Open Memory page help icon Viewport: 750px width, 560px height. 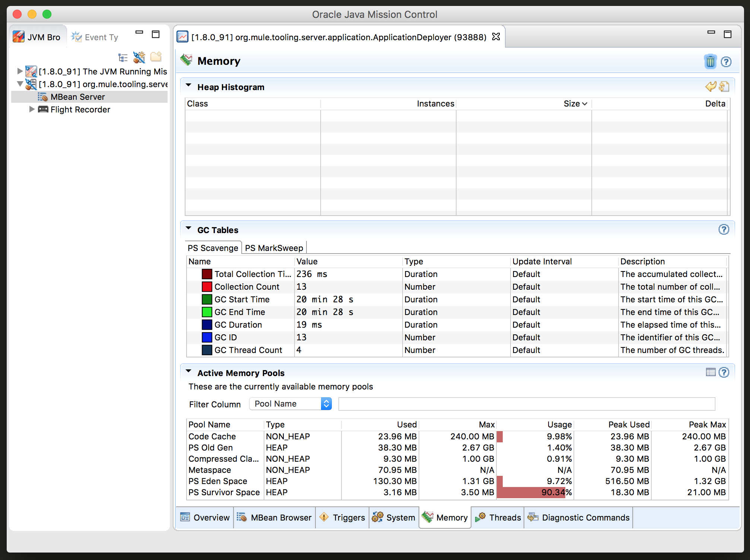point(726,62)
